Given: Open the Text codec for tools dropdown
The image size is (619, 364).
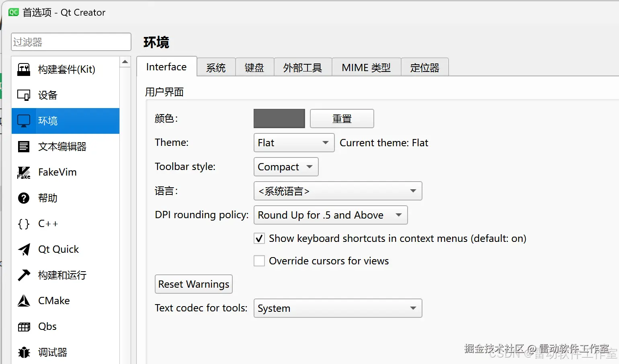Looking at the screenshot, I should point(338,308).
